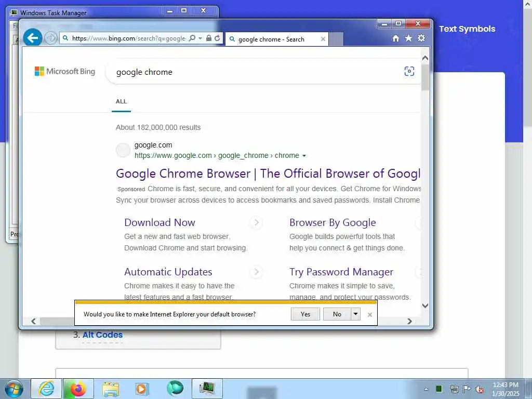Switch to Firefox on the taskbar

coord(78,389)
